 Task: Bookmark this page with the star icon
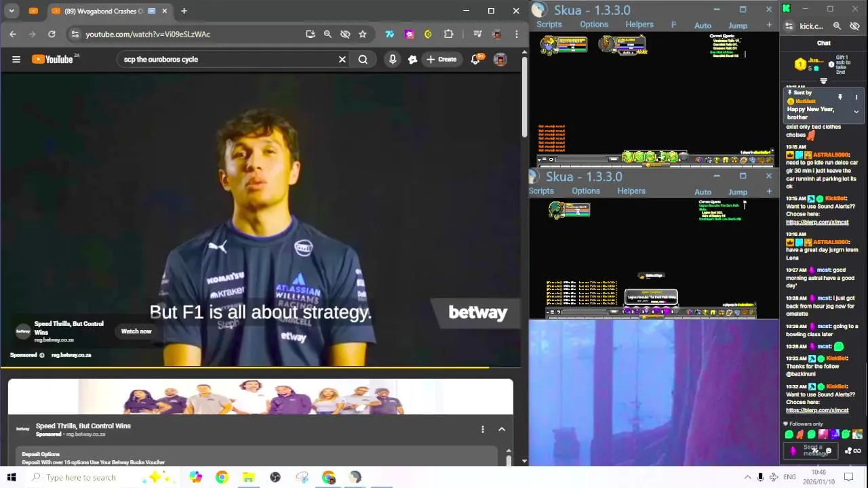coord(363,34)
